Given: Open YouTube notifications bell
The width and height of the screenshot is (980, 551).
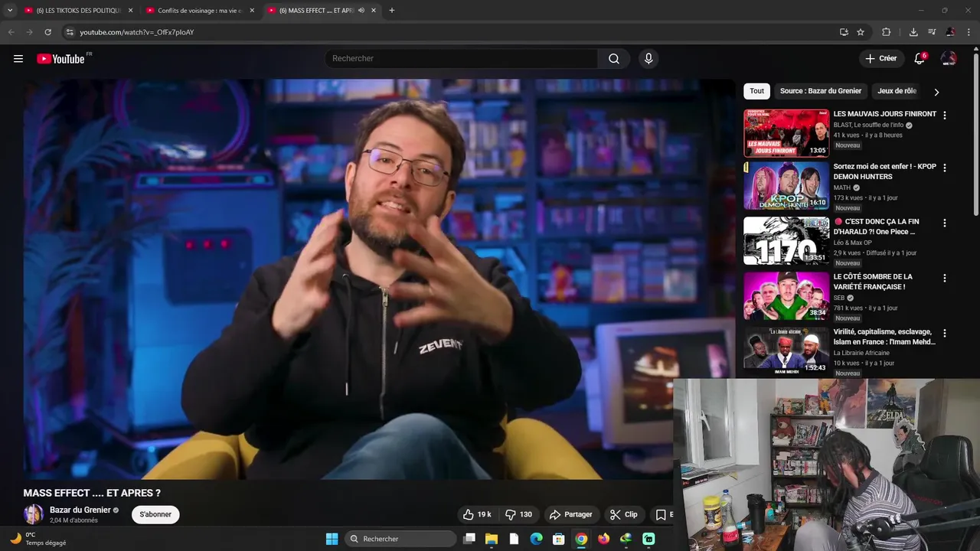Looking at the screenshot, I should (x=920, y=59).
